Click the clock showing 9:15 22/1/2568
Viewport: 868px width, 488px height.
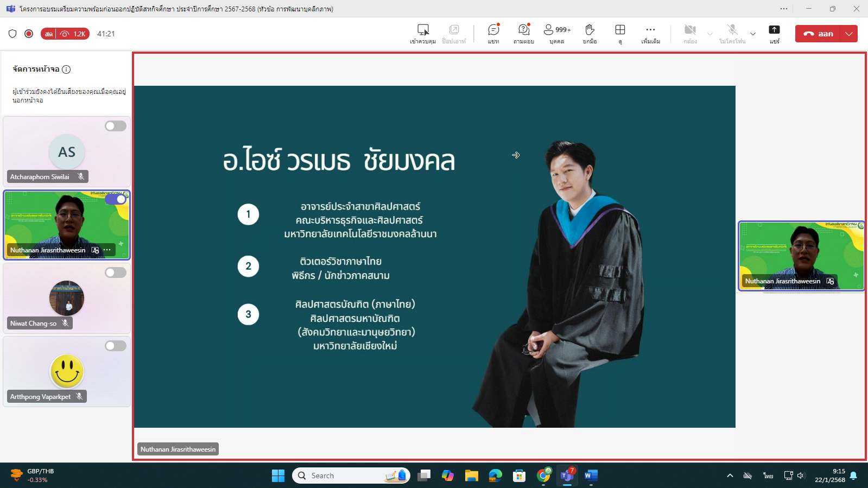point(830,476)
